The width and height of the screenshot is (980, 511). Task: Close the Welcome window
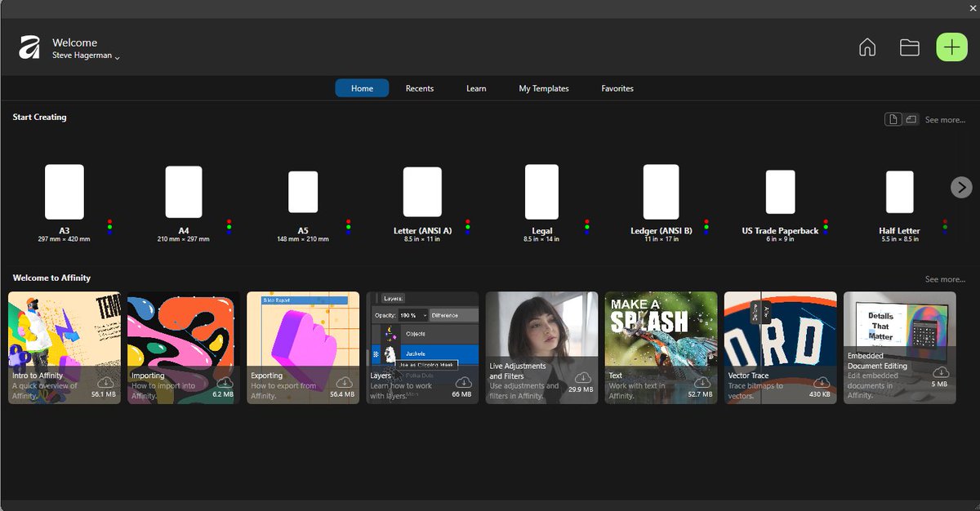(972, 7)
